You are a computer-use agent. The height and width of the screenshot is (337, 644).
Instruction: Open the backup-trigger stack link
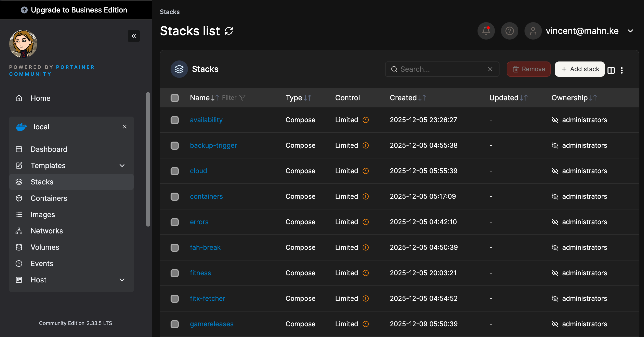point(213,145)
